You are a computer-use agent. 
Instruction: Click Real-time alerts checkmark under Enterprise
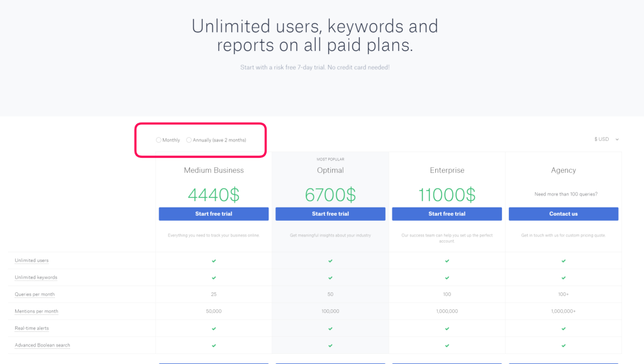447,329
